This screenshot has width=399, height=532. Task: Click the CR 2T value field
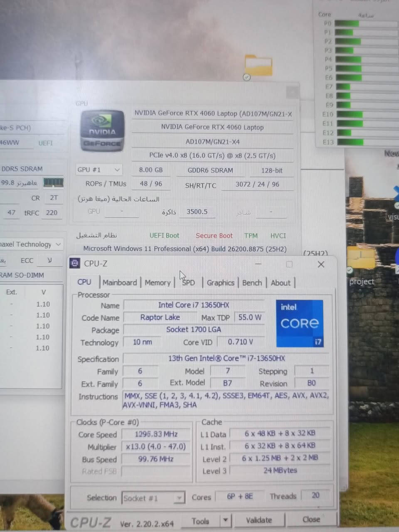click(x=54, y=198)
